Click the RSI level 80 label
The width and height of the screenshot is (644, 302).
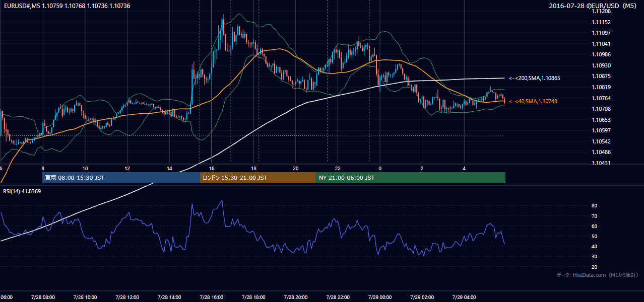(595, 206)
